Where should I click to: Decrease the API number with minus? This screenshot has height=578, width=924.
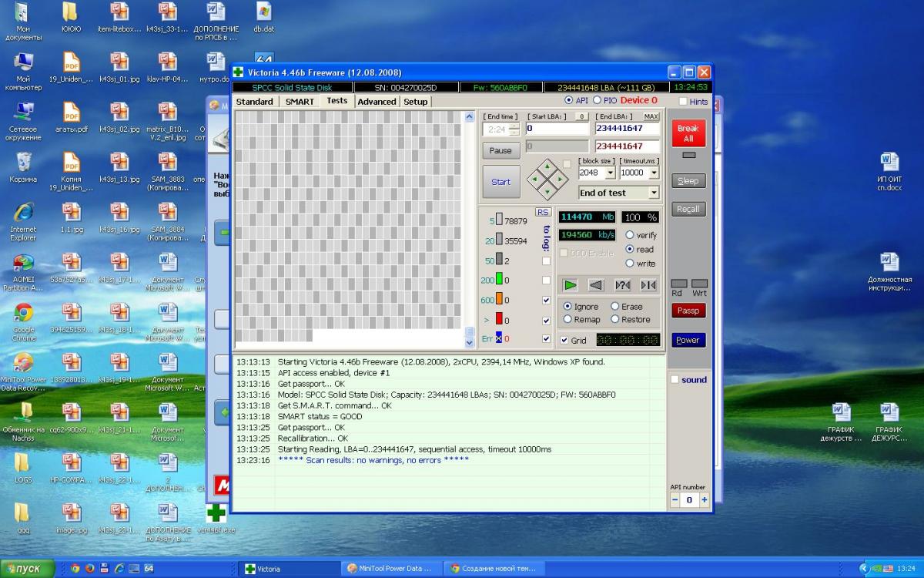675,499
